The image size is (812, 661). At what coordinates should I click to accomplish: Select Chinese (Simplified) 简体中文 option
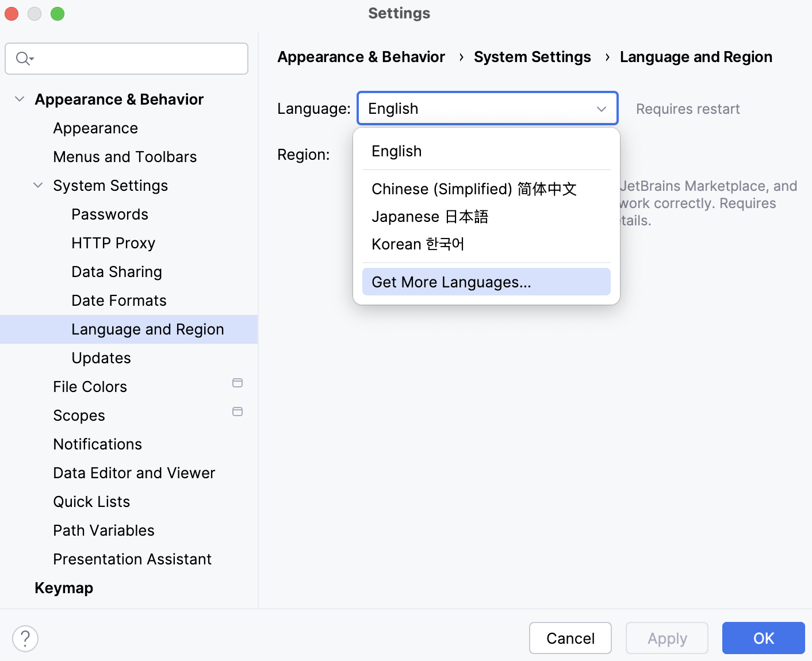point(474,189)
